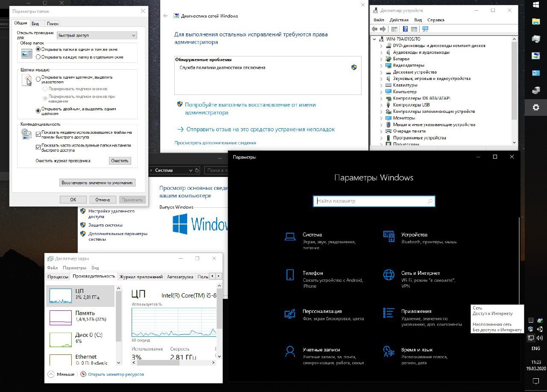This screenshot has width=547, height=392.
Task: Open the Приложения settings icon
Action: point(388,313)
